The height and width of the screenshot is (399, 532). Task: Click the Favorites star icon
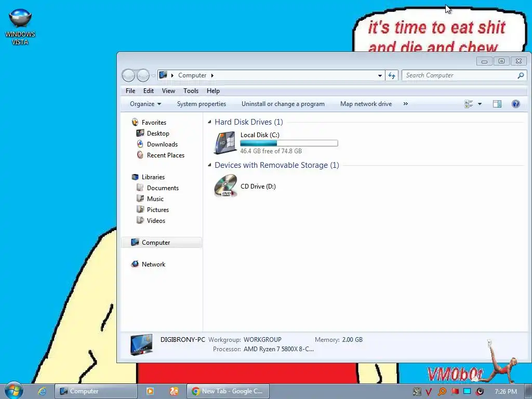tap(135, 122)
